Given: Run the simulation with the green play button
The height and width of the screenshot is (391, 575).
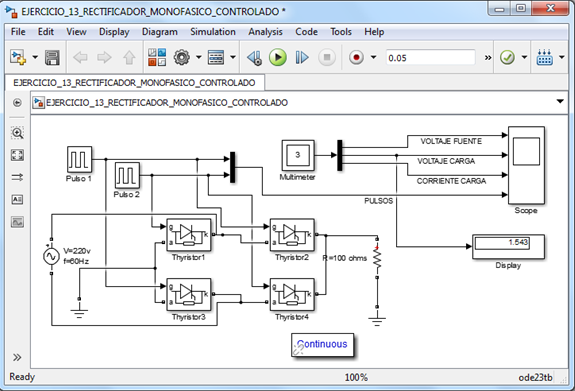Looking at the screenshot, I should 278,58.
